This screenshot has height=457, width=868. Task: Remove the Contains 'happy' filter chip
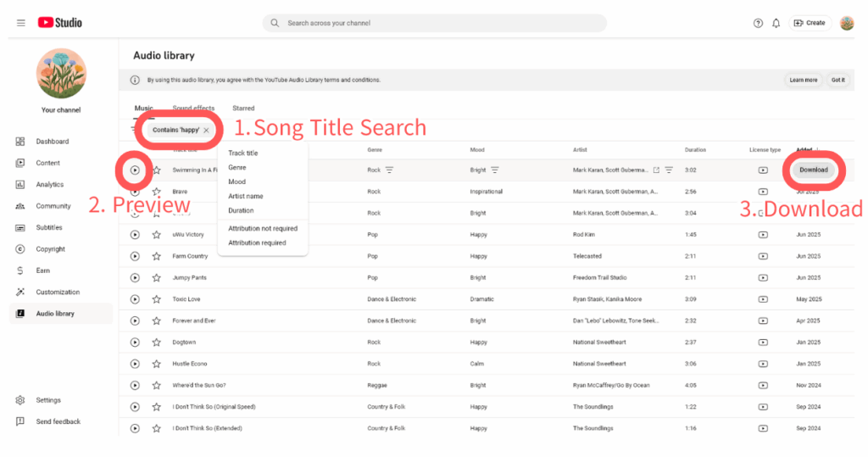pos(206,131)
